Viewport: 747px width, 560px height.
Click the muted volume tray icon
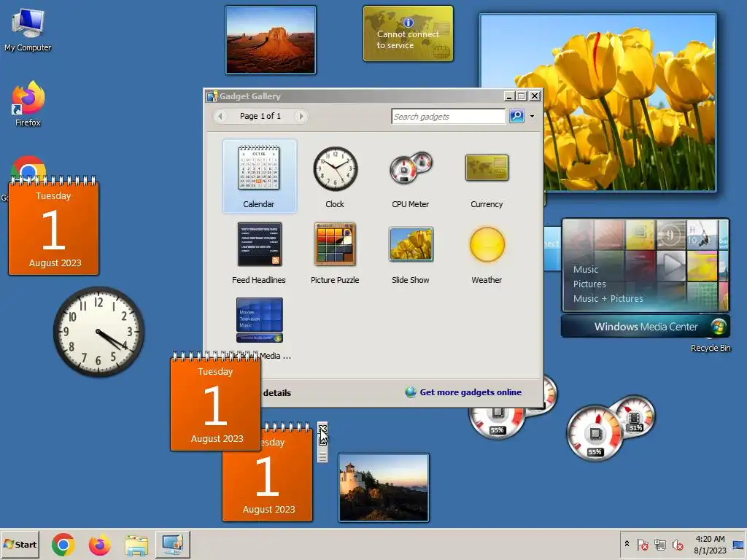point(677,544)
